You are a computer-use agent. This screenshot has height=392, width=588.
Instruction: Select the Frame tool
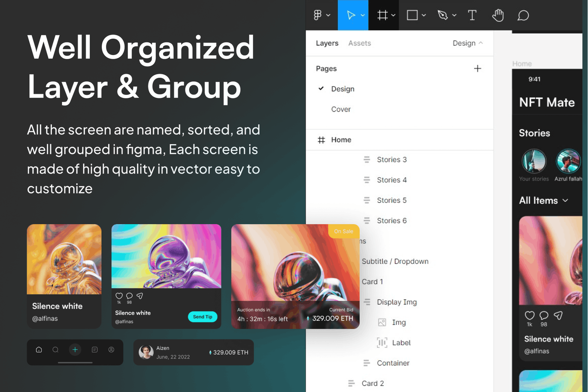[382, 15]
